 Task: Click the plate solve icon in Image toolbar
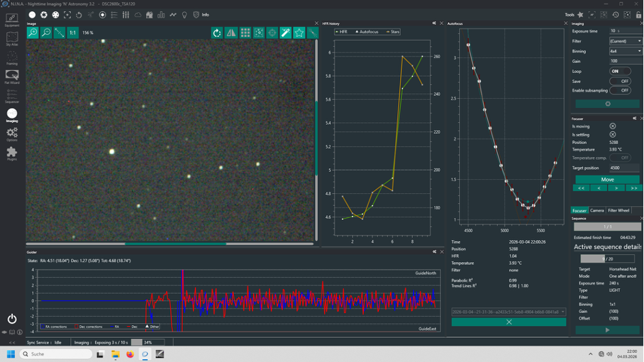(x=259, y=33)
